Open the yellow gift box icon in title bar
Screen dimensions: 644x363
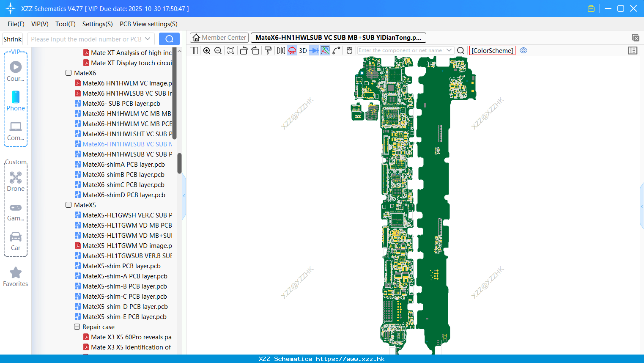tap(591, 8)
